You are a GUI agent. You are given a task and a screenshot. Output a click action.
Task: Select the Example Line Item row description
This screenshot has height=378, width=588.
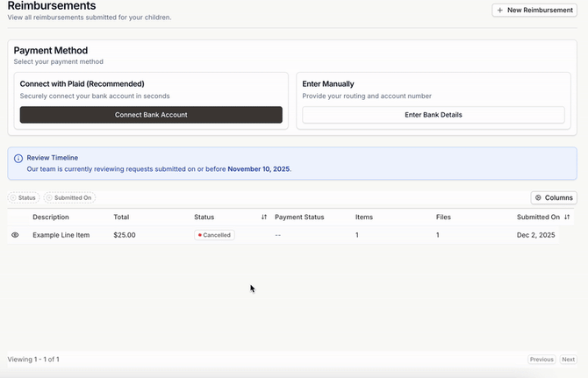pos(61,235)
